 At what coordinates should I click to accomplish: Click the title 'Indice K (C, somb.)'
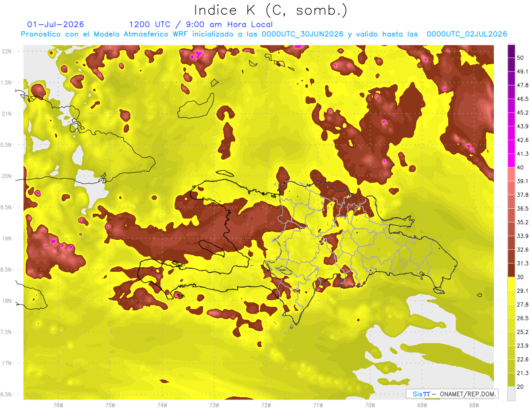pos(270,10)
